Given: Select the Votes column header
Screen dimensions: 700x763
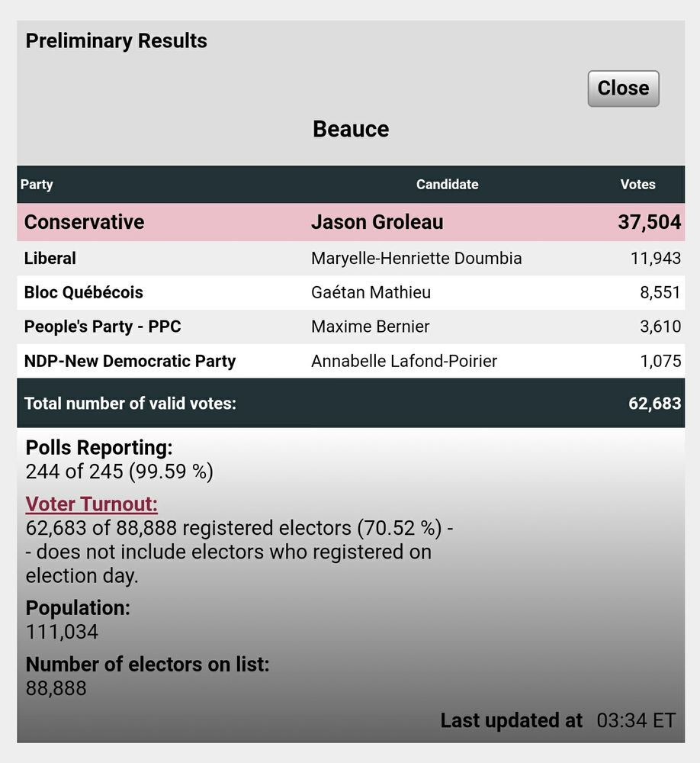Looking at the screenshot, I should coord(637,185).
